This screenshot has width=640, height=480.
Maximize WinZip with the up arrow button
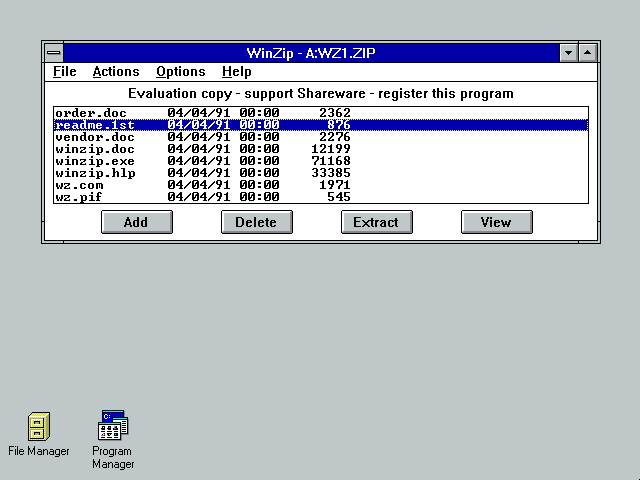click(587, 53)
